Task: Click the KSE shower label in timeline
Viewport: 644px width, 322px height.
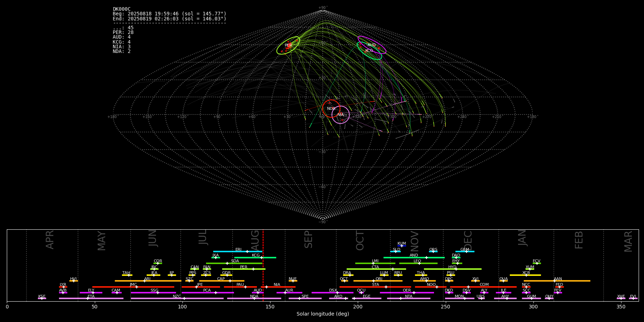Action: point(42,297)
